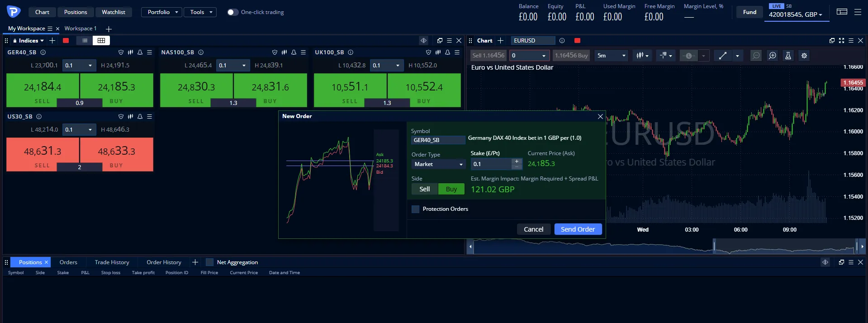868x323 pixels.
Task: Open chart indicators flask icon
Action: [x=788, y=56]
